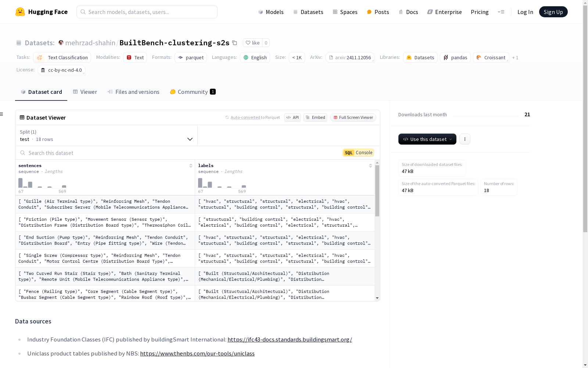This screenshot has height=368, width=588.
Task: Select row starting with "Two Curved Run Stair"
Action: click(x=195, y=276)
